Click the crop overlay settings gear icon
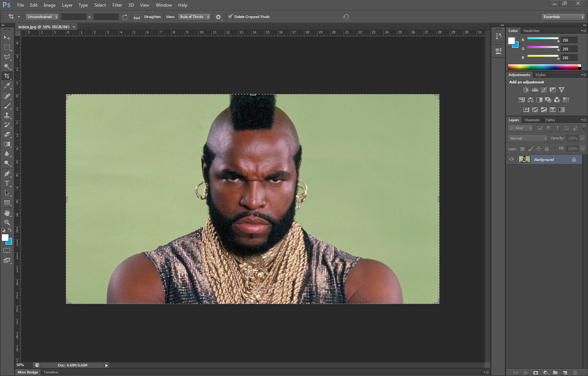This screenshot has height=376, width=588. pos(218,17)
